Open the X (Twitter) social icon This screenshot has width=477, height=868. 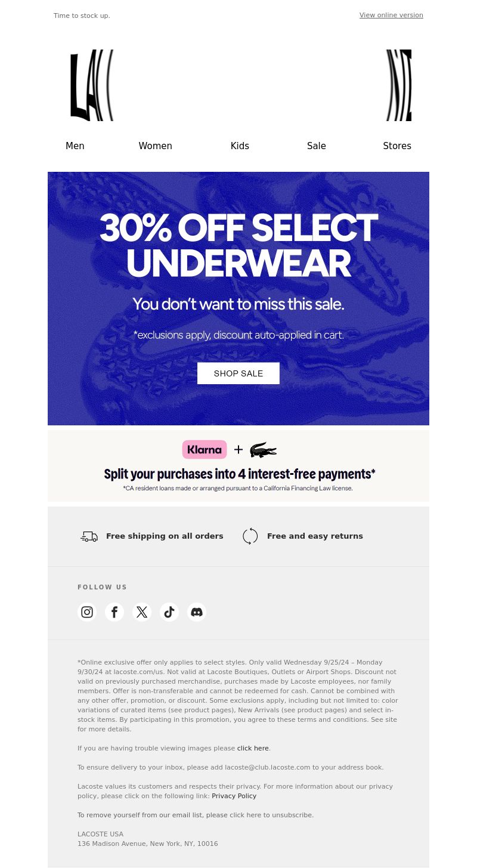[x=142, y=612]
